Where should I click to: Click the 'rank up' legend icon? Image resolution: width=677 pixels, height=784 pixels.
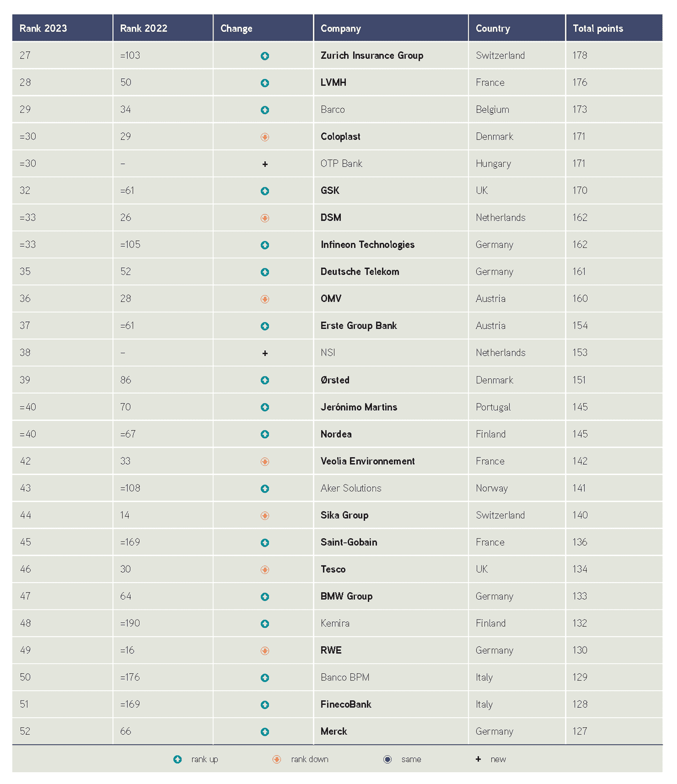pyautogui.click(x=178, y=759)
